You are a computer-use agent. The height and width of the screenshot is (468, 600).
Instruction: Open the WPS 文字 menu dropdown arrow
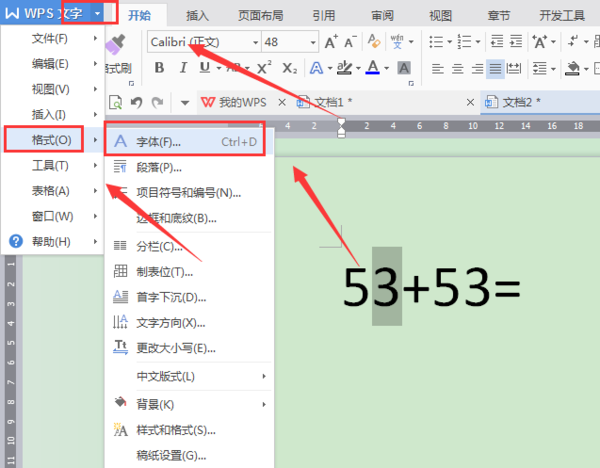98,13
